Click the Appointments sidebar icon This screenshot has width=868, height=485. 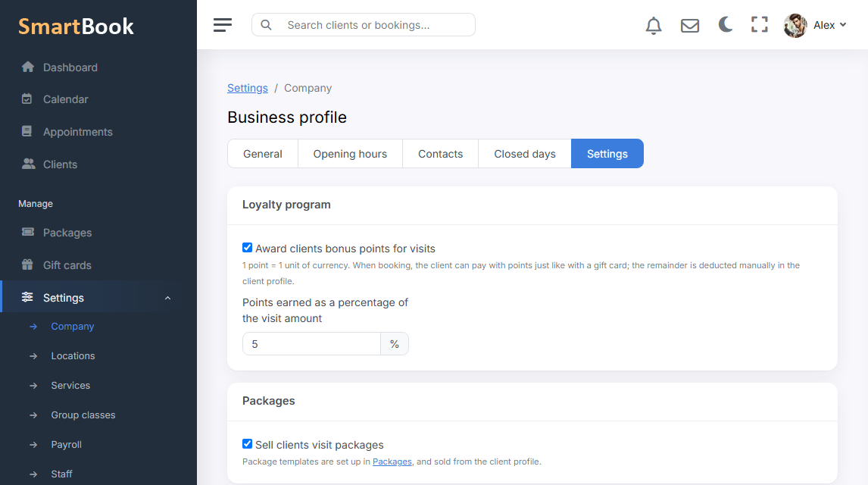27,131
